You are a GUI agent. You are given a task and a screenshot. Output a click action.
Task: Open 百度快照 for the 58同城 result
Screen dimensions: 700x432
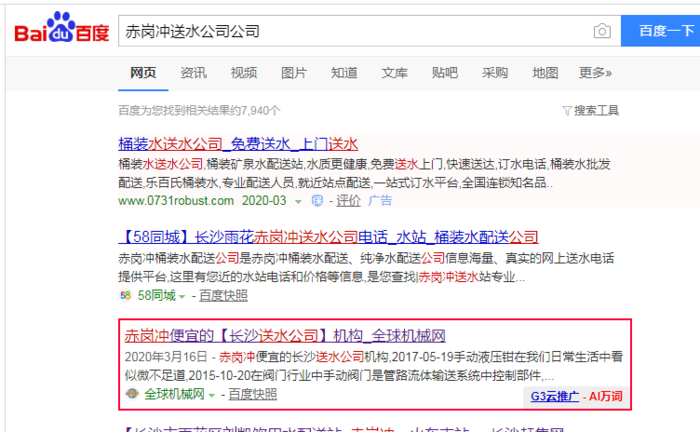point(223,295)
